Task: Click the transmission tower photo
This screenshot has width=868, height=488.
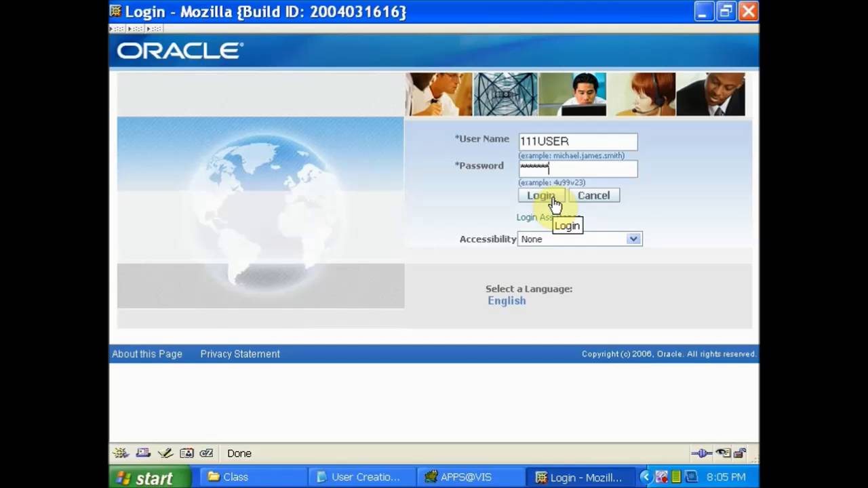Action: pyautogui.click(x=505, y=94)
